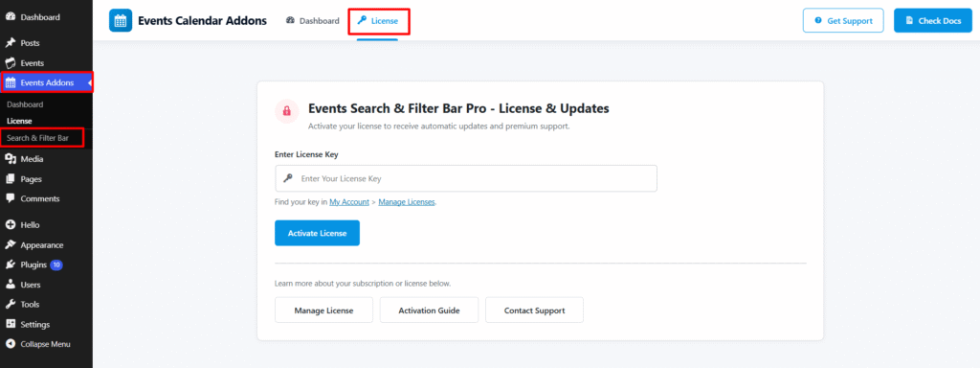The height and width of the screenshot is (368, 980).
Task: Follow the Manage Licenses link
Action: [x=407, y=202]
